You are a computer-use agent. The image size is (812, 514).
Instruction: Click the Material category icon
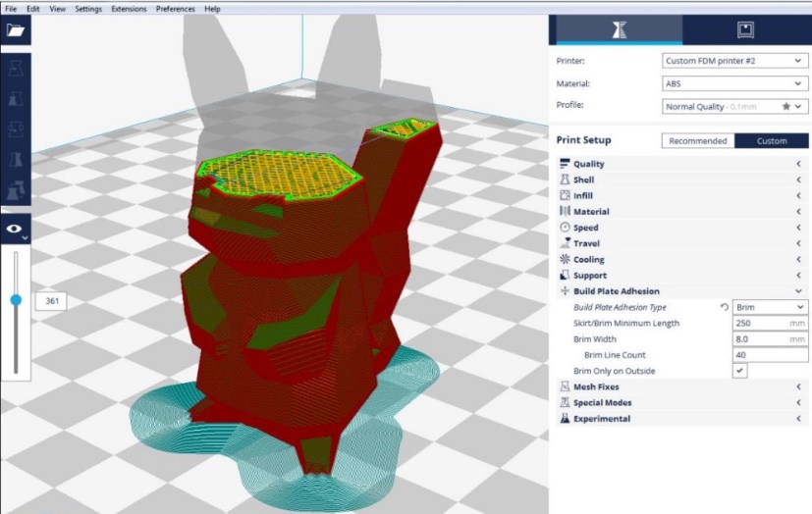tap(565, 211)
